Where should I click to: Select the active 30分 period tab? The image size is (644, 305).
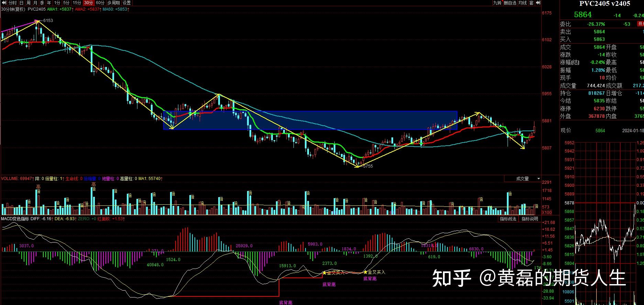pos(88,3)
